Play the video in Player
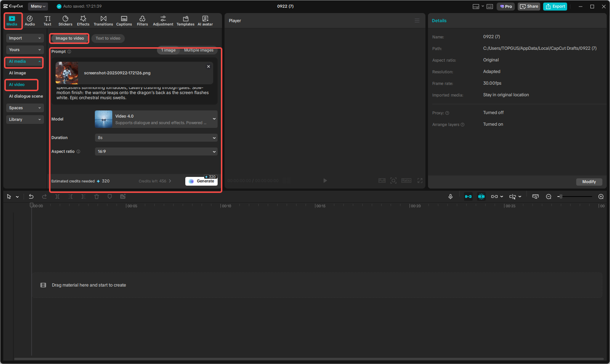 [x=325, y=181]
